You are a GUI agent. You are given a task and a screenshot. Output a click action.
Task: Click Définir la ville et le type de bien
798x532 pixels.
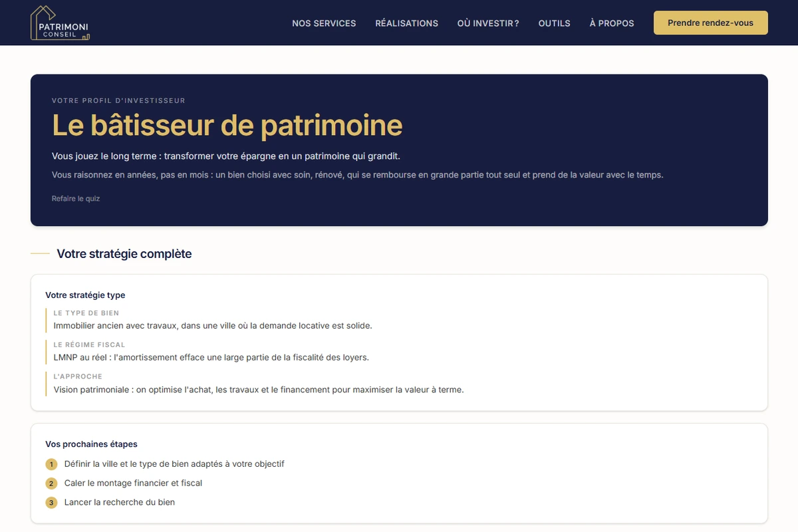tap(174, 464)
